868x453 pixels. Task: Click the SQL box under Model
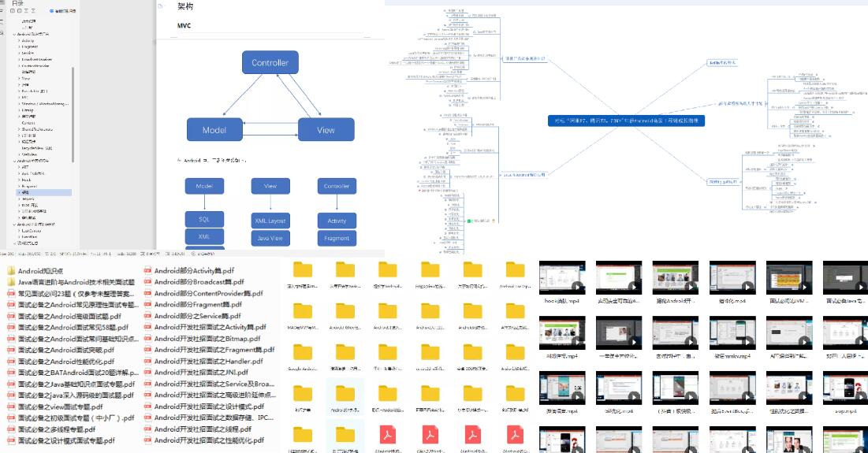tap(204, 219)
